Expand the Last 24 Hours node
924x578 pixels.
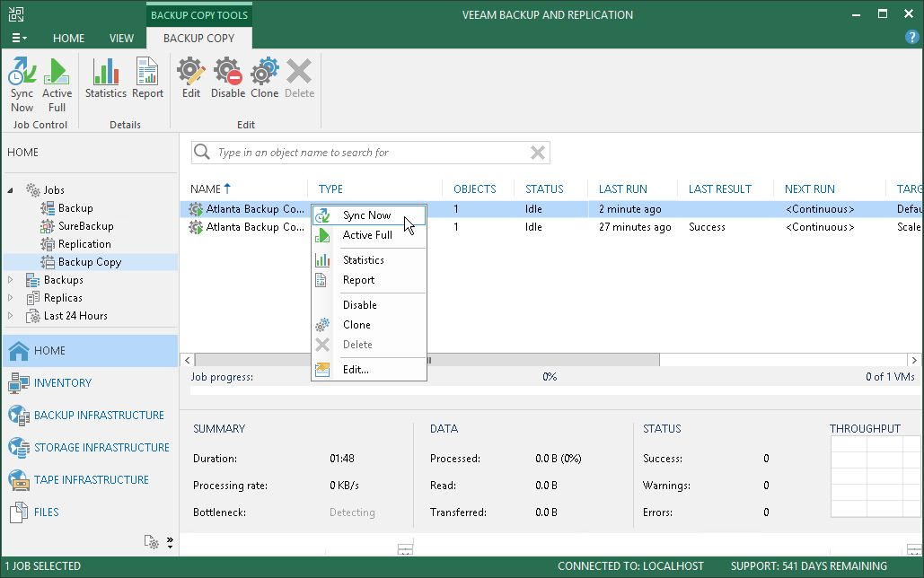(10, 316)
